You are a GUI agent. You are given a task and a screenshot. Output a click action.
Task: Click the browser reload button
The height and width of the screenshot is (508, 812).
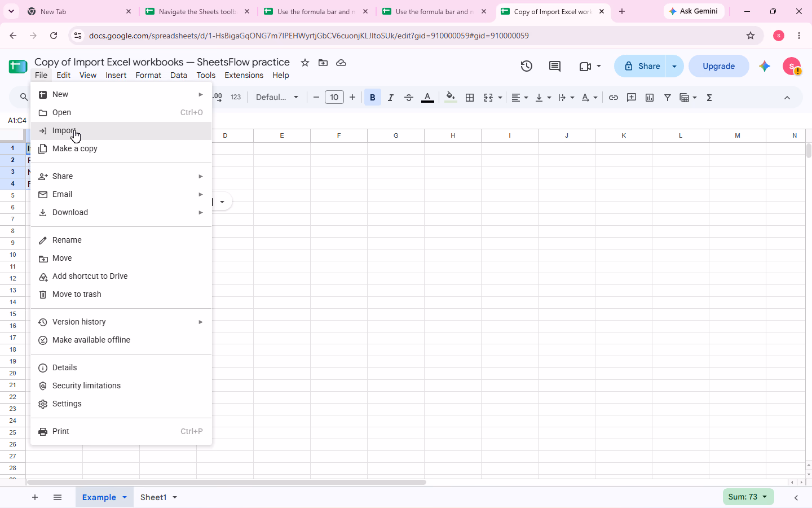(x=54, y=36)
